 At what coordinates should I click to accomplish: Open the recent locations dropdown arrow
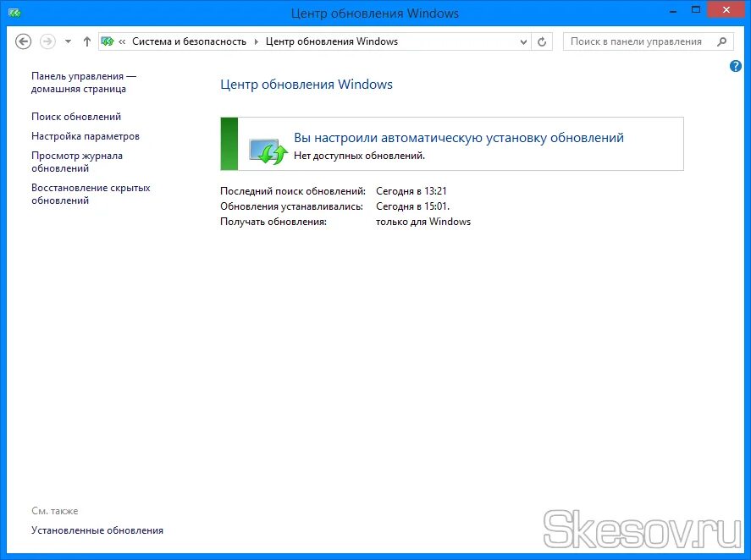click(x=68, y=41)
